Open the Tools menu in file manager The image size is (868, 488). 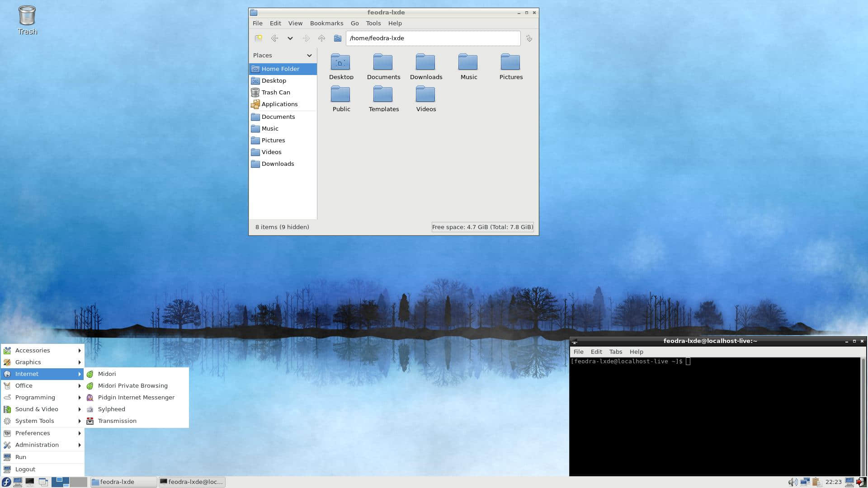pyautogui.click(x=373, y=23)
